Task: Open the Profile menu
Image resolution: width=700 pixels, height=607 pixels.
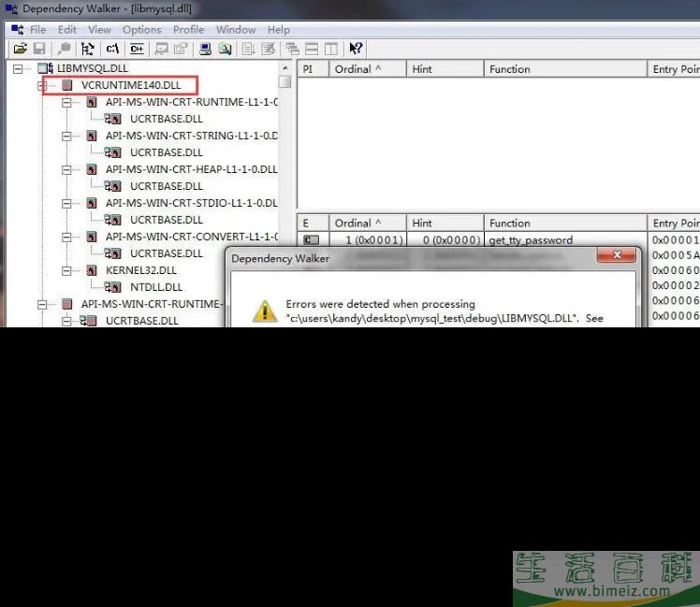Action: [x=188, y=30]
